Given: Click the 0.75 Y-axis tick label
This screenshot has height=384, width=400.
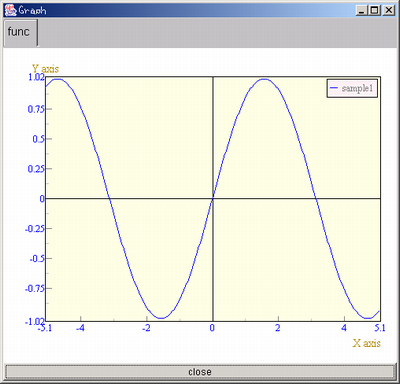Looking at the screenshot, I should click(35, 109).
